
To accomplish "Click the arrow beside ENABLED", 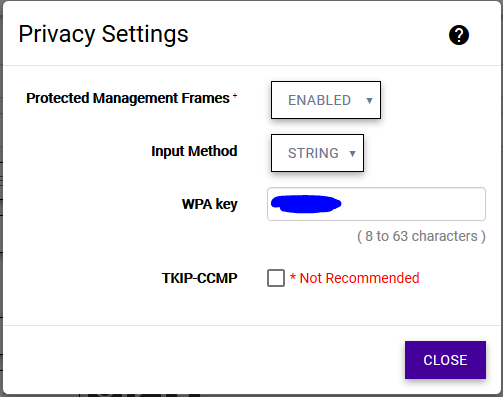I will tap(369, 101).
